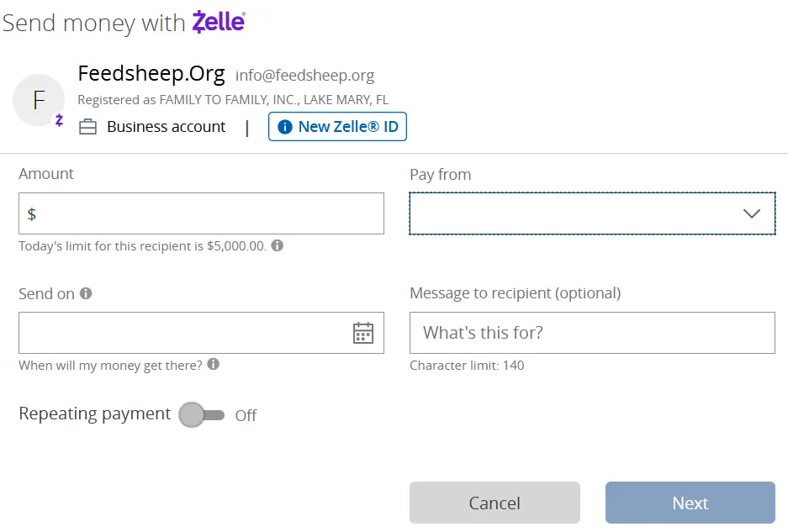The height and width of the screenshot is (532, 788).
Task: Click the info icon next to Send on
Action: [x=86, y=293]
